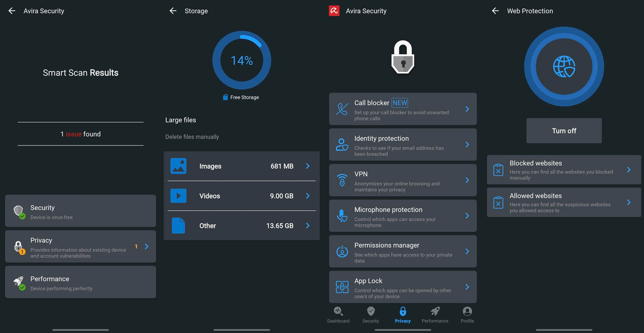The image size is (644, 333).
Task: Tap the 14% free storage ring
Action: pyautogui.click(x=242, y=60)
